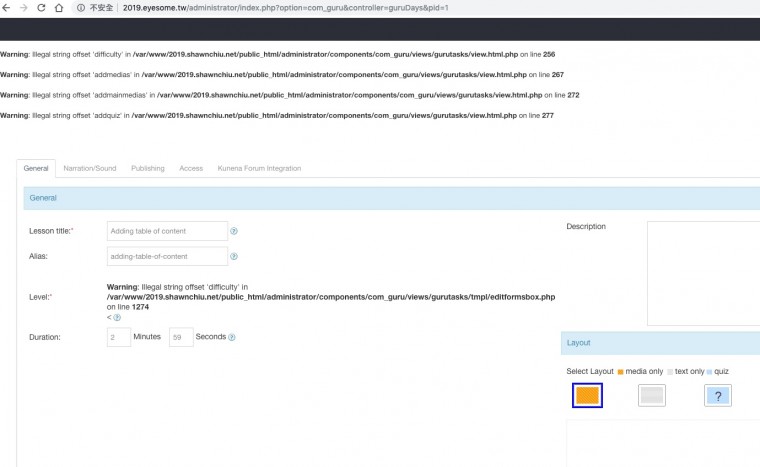The height and width of the screenshot is (467, 760).
Task: Click the editformsbox.php file path text
Action: [331, 297]
